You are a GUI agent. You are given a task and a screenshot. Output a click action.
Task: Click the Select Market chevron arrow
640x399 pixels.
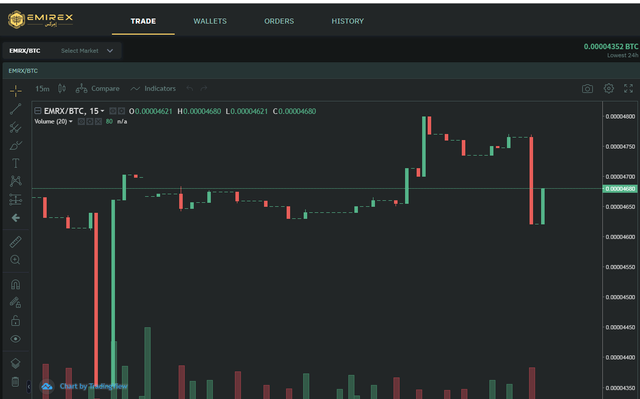[x=110, y=51]
